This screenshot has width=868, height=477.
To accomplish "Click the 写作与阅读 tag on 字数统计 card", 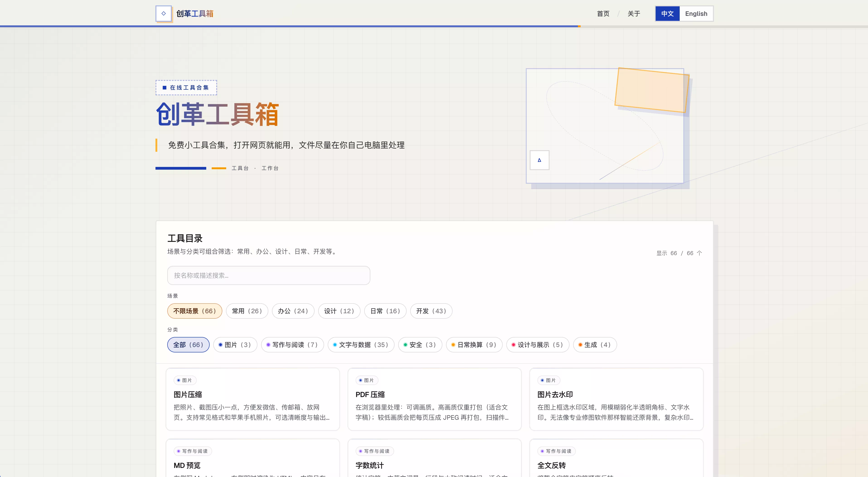I will point(375,451).
